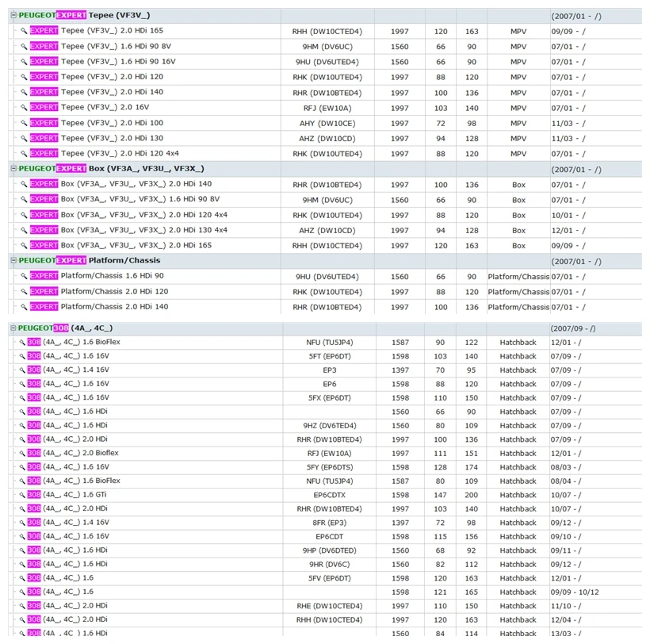Collapse the Peugeot Expert Box group
650x644 pixels.
pos(13,169)
